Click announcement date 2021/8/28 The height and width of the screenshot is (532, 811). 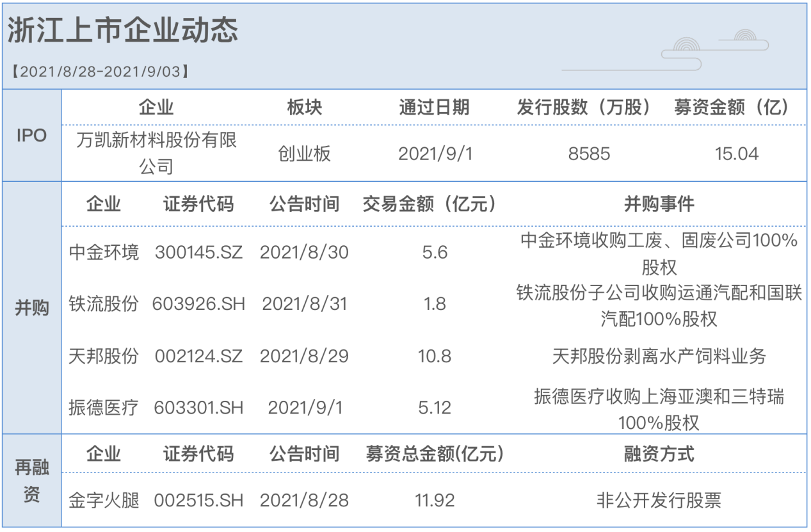[304, 500]
